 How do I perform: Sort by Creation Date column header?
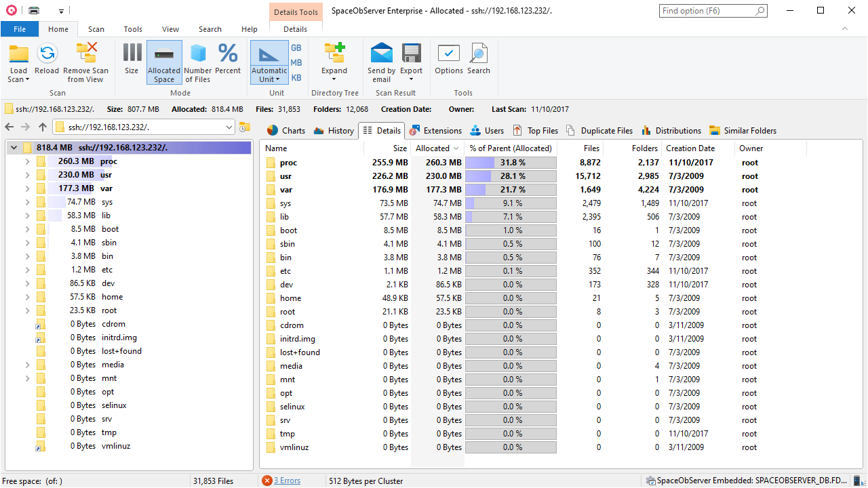pos(698,148)
